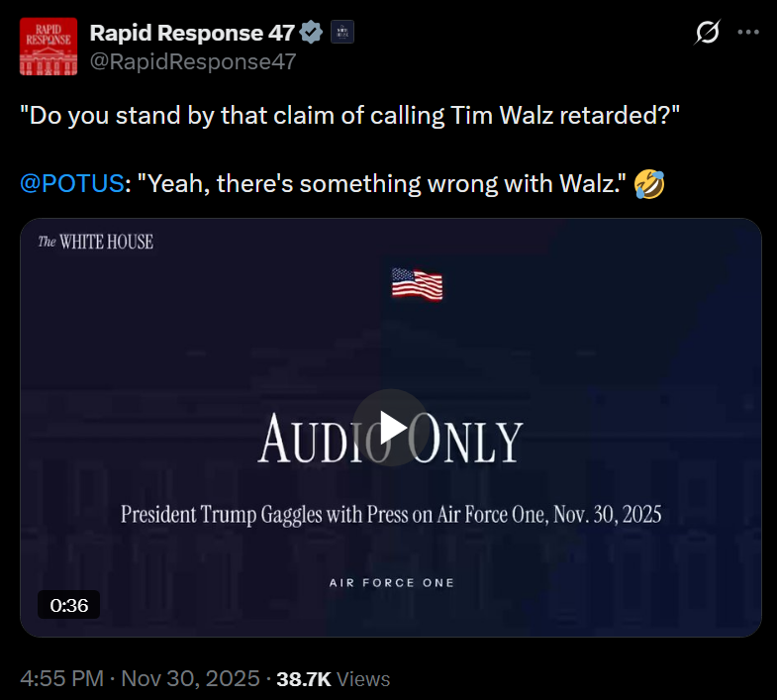Open the White House affiliation badge
The width and height of the screenshot is (777, 700).
[342, 33]
